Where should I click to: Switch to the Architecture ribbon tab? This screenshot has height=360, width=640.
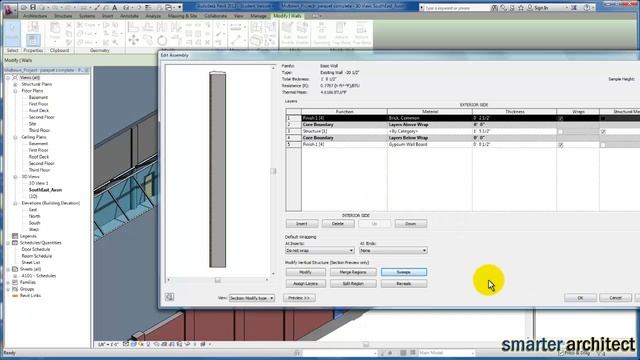point(35,16)
